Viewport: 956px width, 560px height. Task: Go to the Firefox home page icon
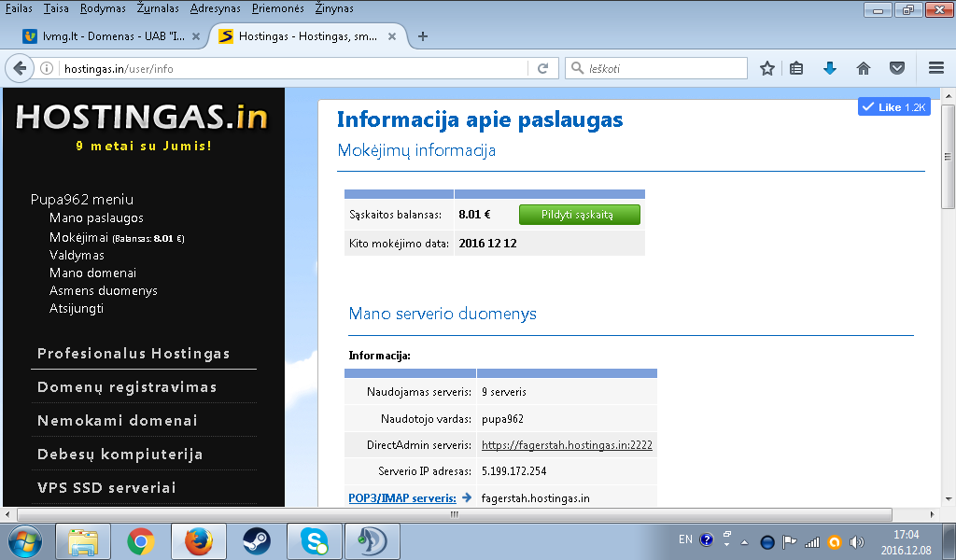[x=864, y=68]
